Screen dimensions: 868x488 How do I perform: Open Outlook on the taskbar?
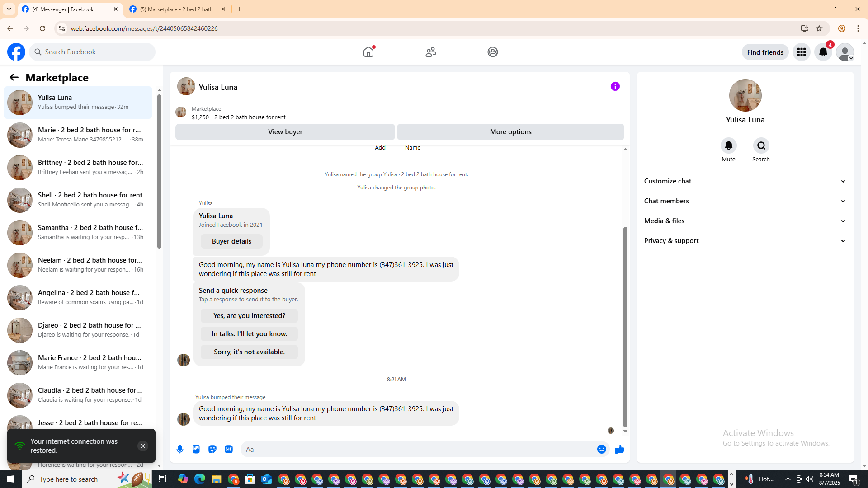(267, 479)
